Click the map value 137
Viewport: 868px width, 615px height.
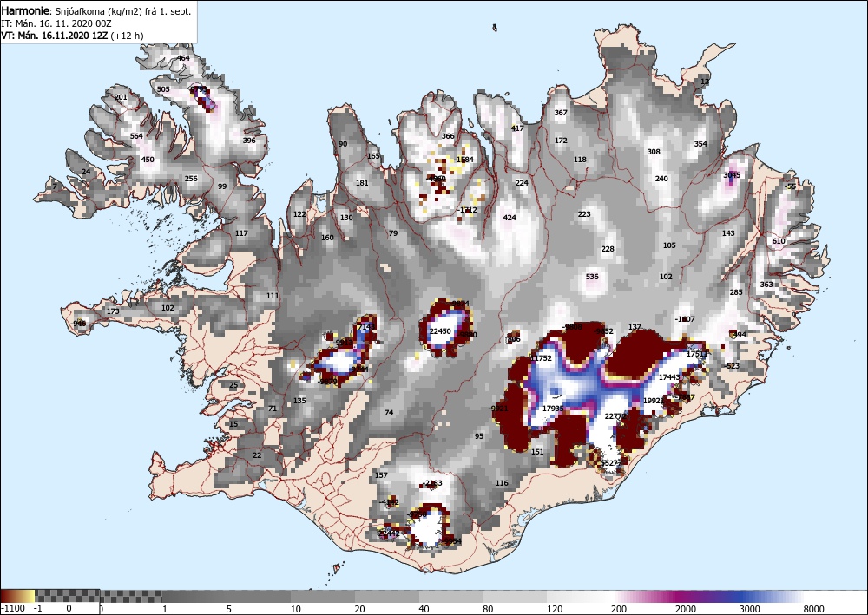tap(635, 327)
